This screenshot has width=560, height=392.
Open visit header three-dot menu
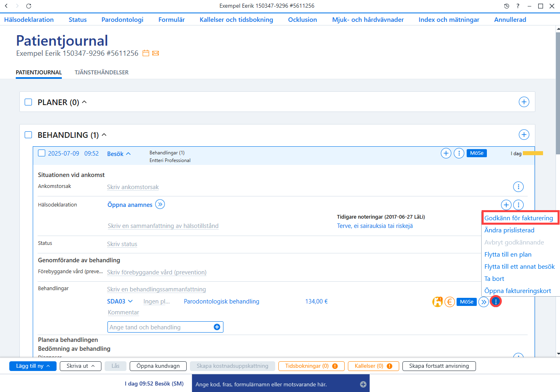(459, 153)
